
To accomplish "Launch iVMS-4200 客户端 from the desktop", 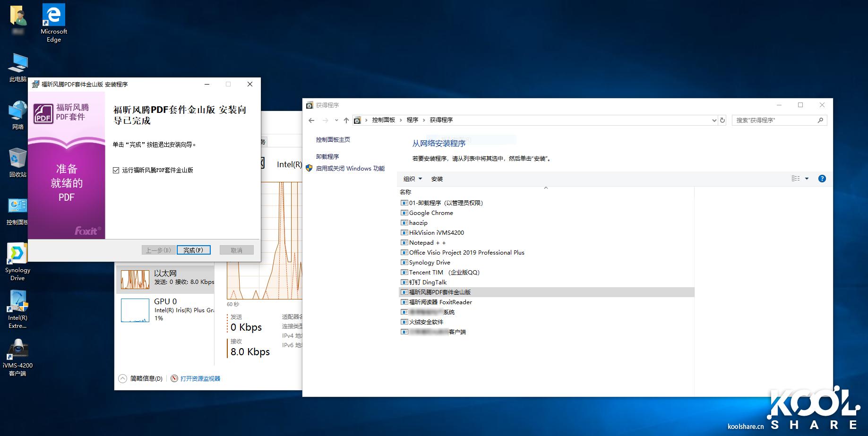I will click(x=17, y=350).
